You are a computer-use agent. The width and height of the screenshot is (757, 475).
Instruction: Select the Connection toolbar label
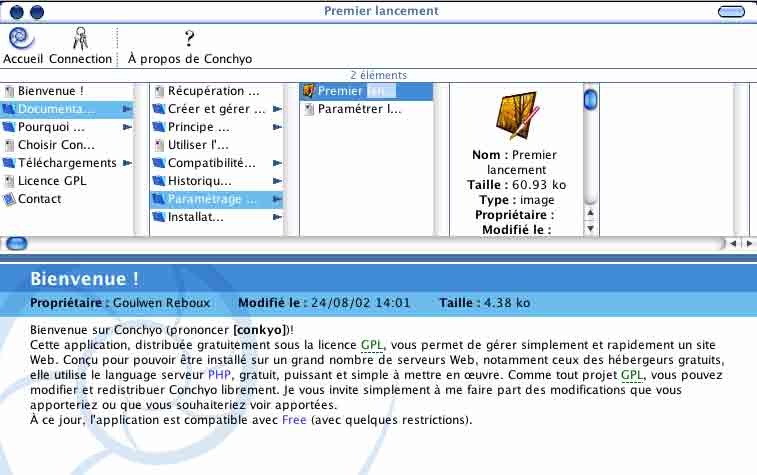[x=81, y=59]
